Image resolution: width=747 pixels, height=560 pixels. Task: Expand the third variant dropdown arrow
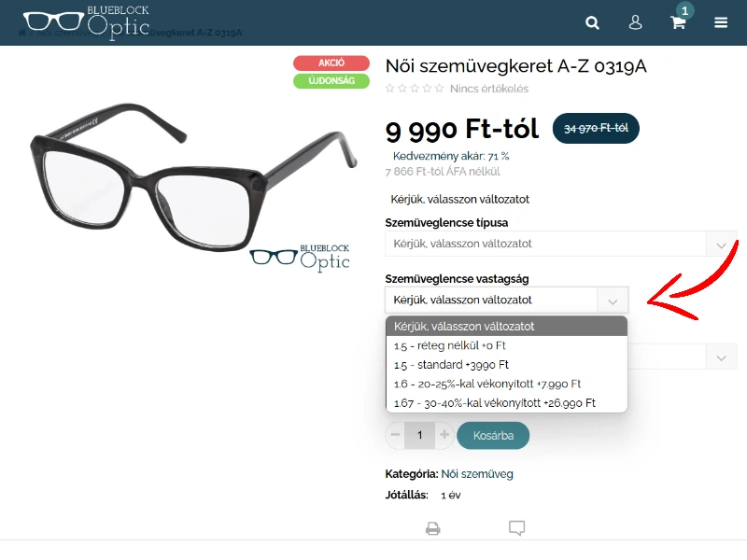[x=721, y=357]
